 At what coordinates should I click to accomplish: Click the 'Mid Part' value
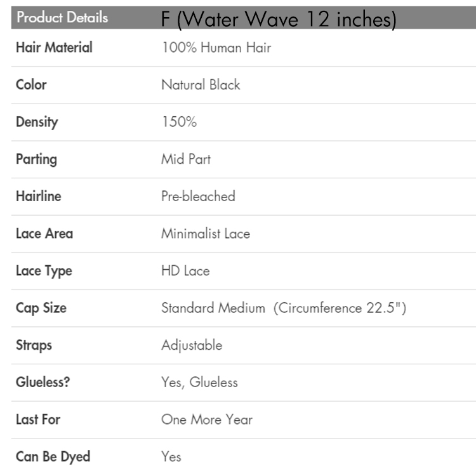185,159
